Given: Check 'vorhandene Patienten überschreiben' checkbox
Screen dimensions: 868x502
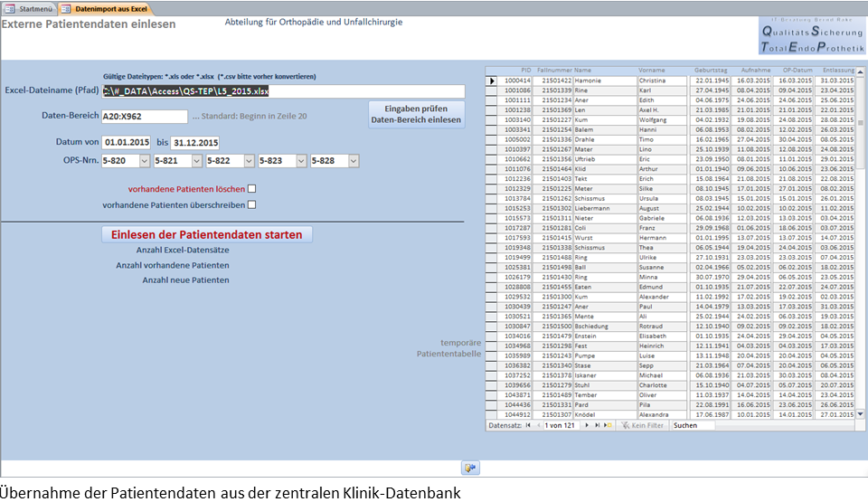Looking at the screenshot, I should point(252,205).
